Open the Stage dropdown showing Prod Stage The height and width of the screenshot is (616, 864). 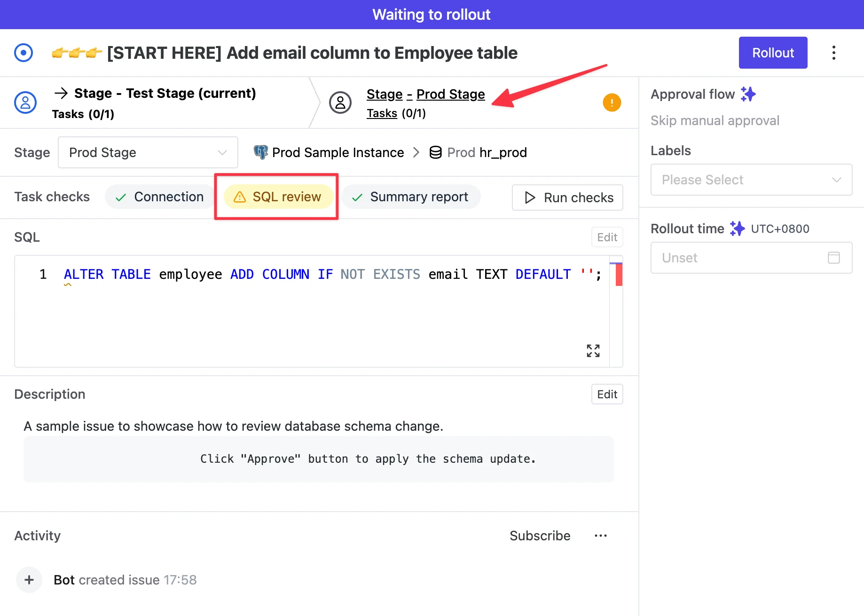pos(148,152)
